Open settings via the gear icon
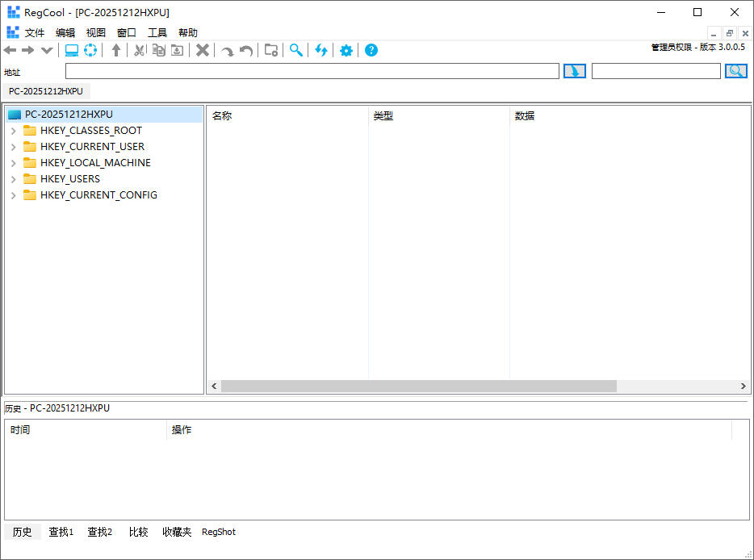 coord(346,50)
